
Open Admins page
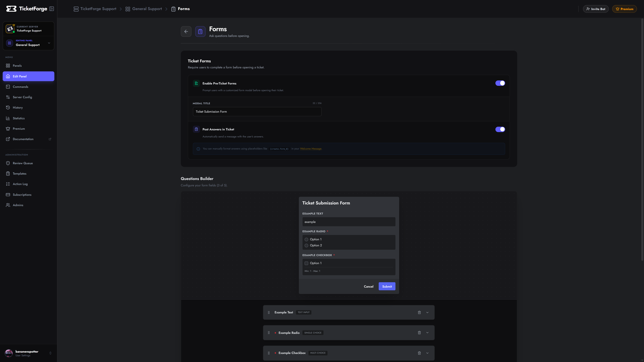[29, 205]
